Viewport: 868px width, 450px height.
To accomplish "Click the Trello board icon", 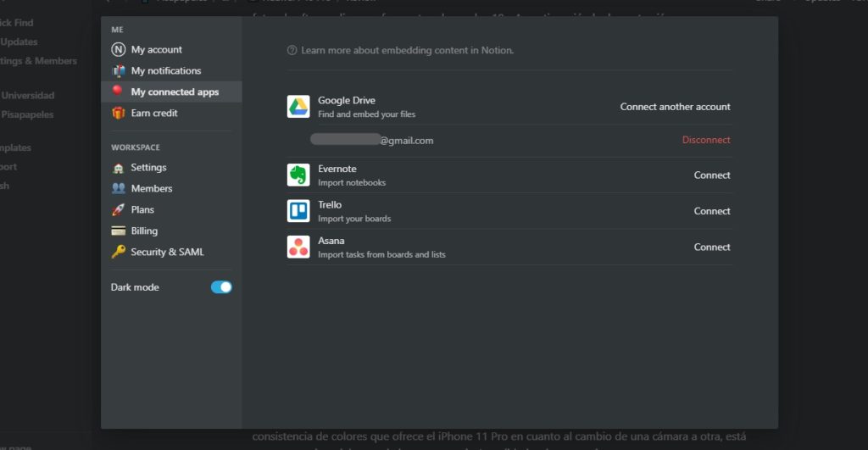I will click(x=298, y=211).
